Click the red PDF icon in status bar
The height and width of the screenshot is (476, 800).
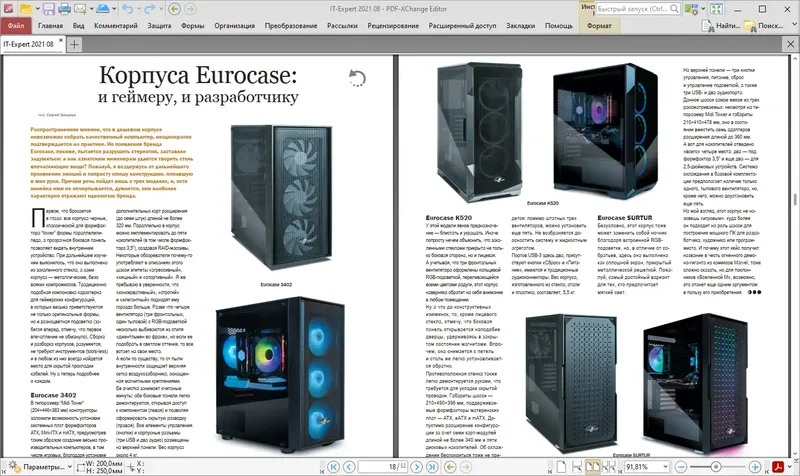(x=778, y=467)
